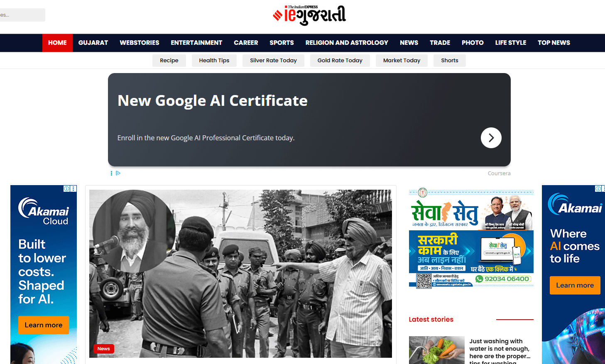Open the SPORTS section
Viewport: 605px width, 364px height.
(282, 43)
